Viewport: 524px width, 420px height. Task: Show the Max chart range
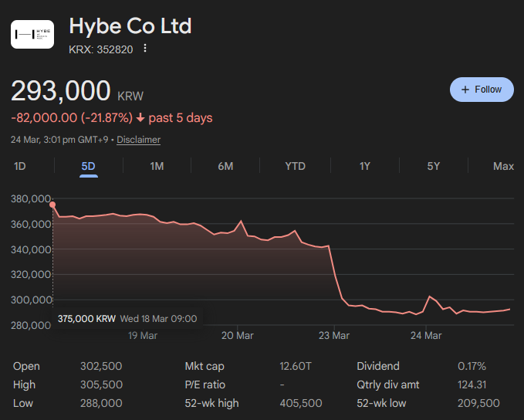[x=503, y=166]
